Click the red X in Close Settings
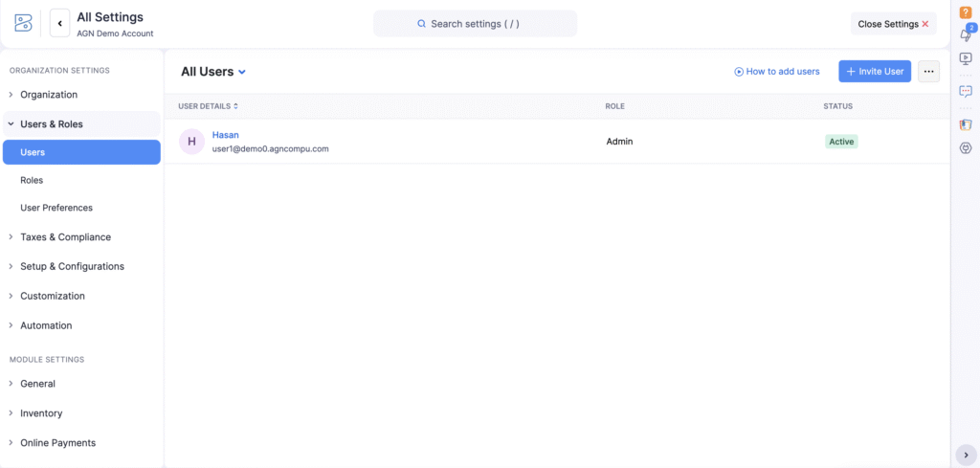 point(925,24)
